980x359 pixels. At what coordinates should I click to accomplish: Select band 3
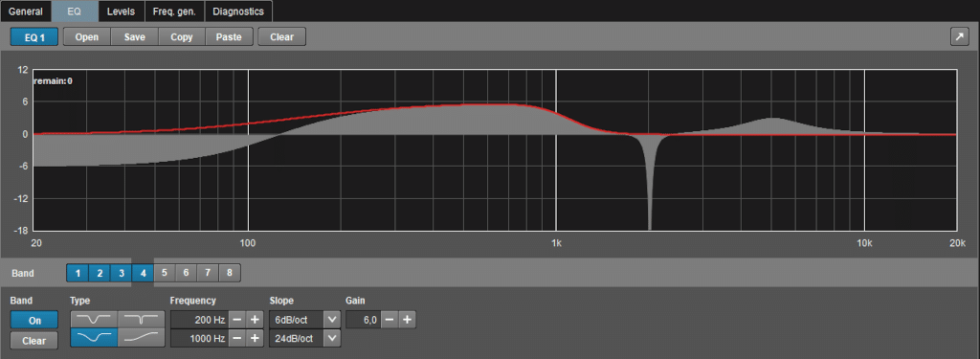tap(122, 273)
